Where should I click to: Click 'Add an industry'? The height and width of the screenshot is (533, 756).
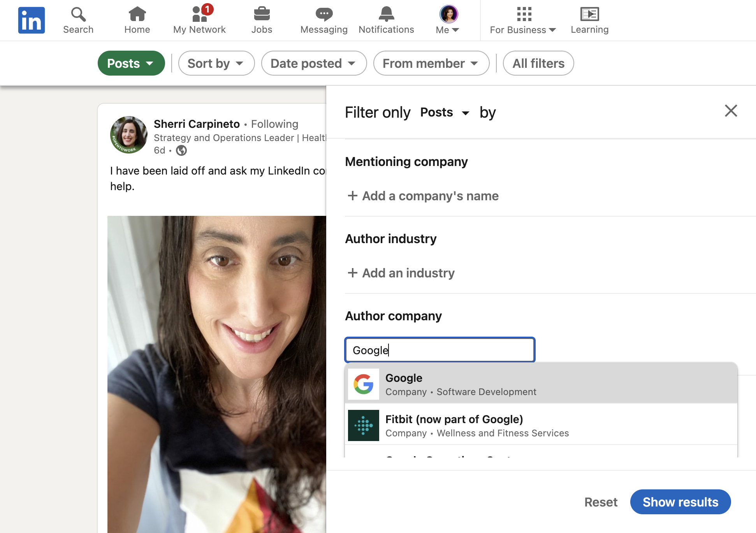click(401, 273)
